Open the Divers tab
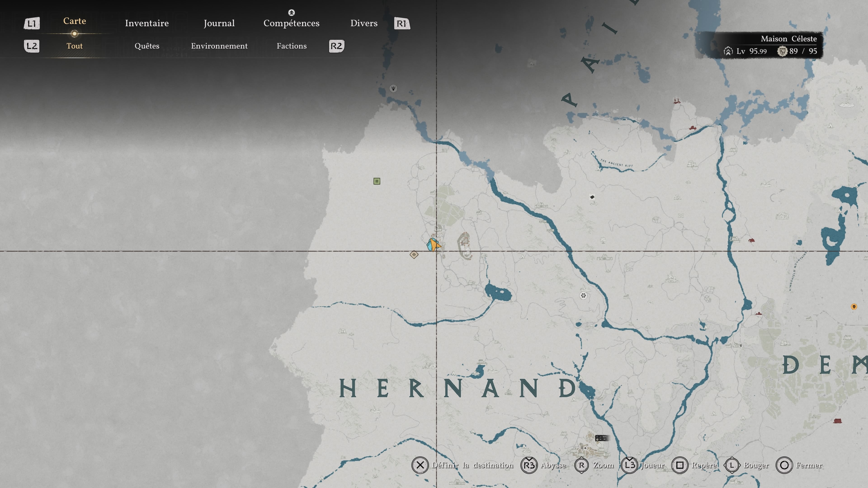Viewport: 868px width, 488px height. coord(364,23)
